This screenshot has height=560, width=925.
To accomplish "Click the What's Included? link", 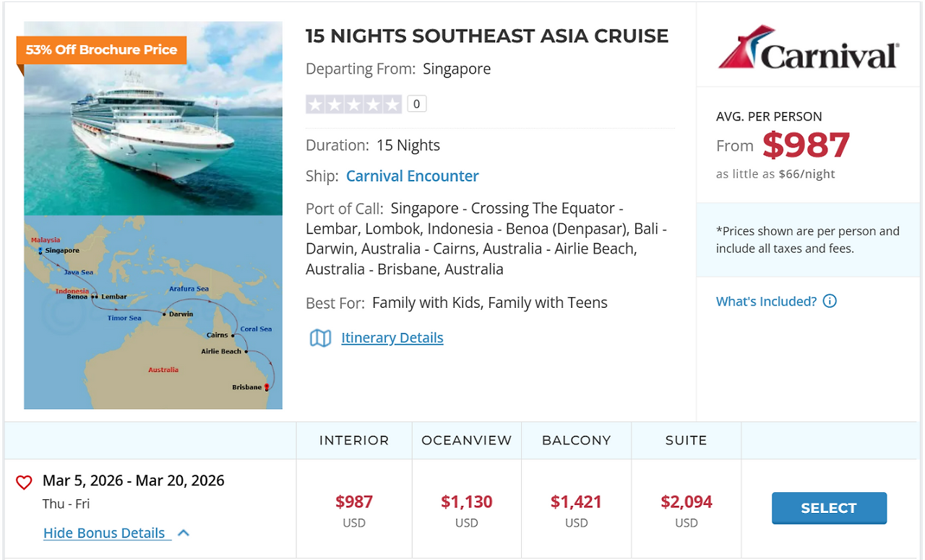I will click(766, 301).
